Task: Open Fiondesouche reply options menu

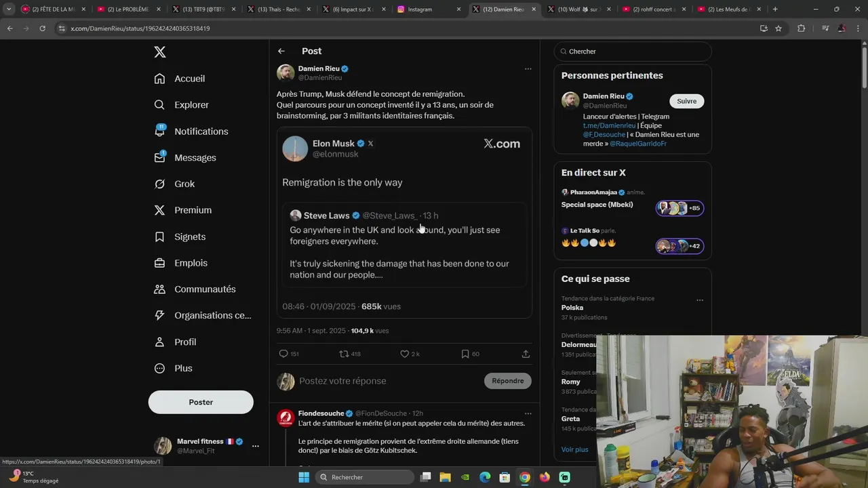Action: pos(528,413)
